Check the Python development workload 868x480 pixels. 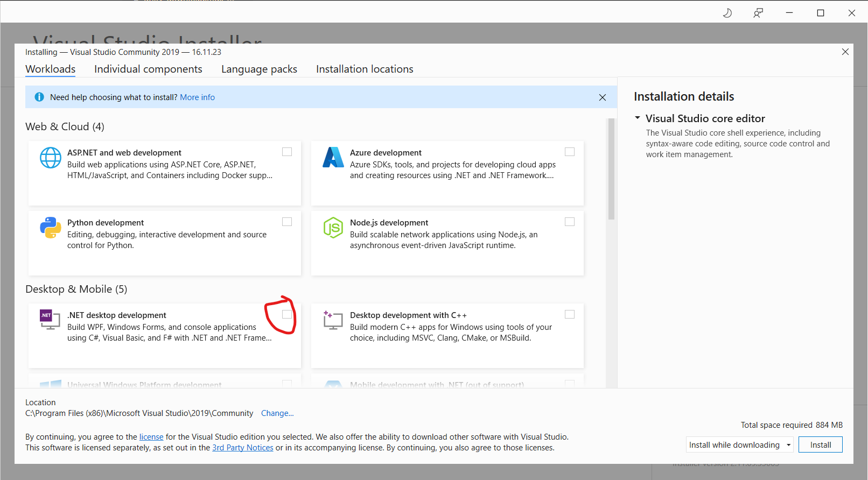point(287,222)
